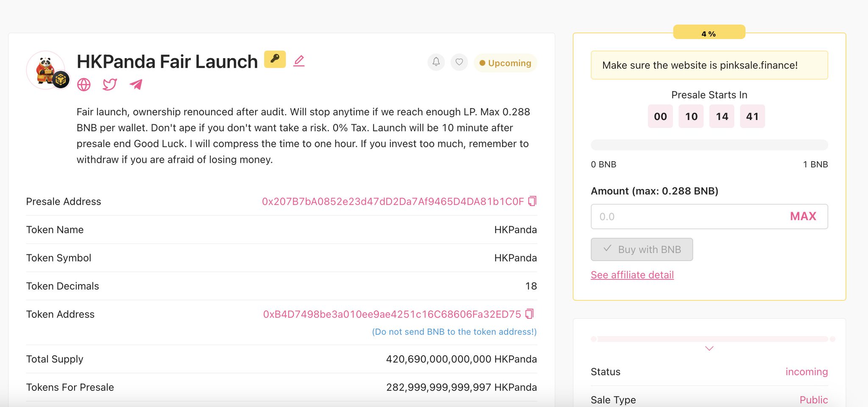Click the presale address 0x207B7b link
Viewport: 868px width, 407px height.
[x=393, y=201]
